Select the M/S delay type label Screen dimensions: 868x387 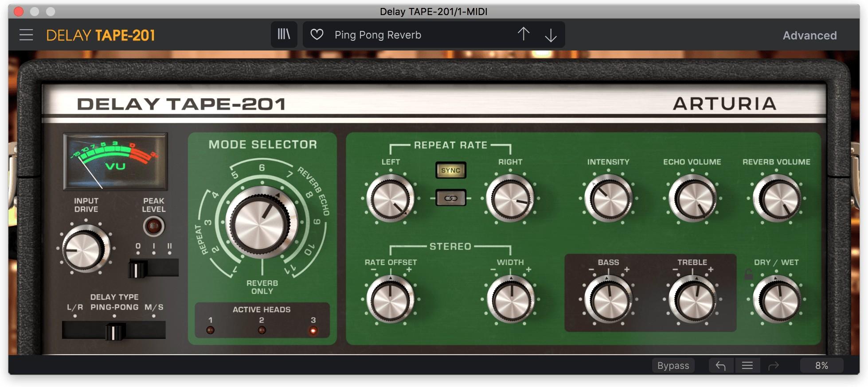pyautogui.click(x=154, y=307)
